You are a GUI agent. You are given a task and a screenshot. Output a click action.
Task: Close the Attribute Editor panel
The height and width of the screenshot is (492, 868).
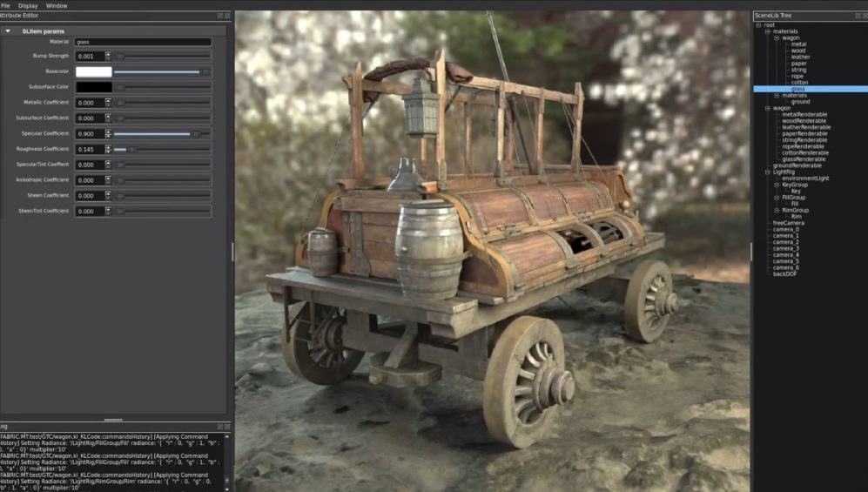(227, 16)
